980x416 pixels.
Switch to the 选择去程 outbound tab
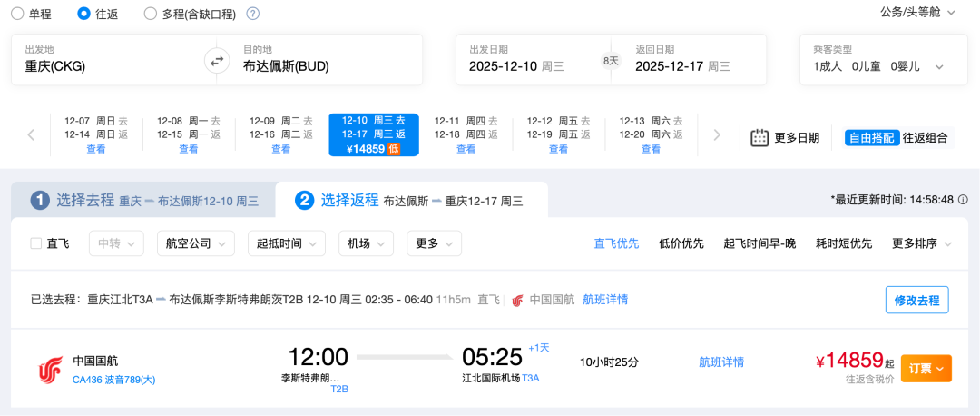pos(143,201)
